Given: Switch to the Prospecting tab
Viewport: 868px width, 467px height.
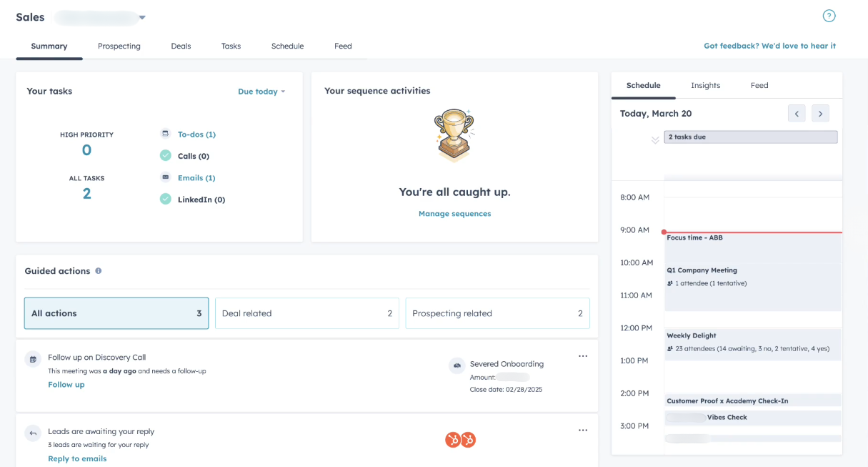Looking at the screenshot, I should (x=119, y=46).
